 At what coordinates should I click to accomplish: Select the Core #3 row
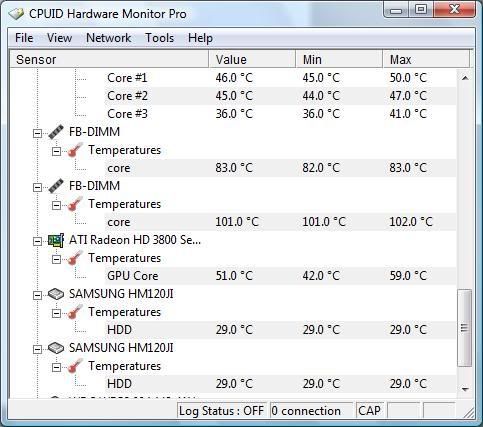[280, 114]
